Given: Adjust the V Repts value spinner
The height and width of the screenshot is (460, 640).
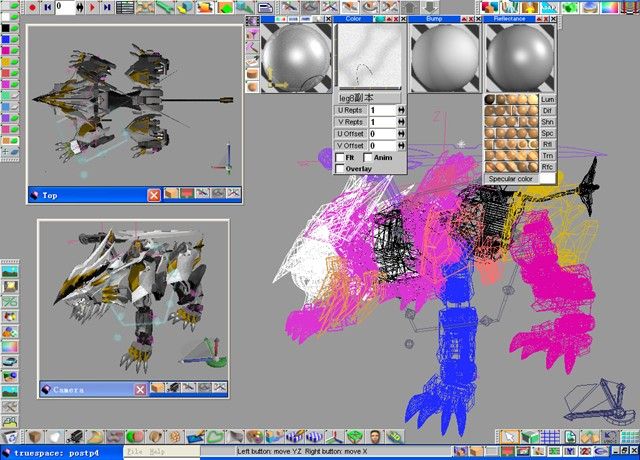Looking at the screenshot, I should 400,122.
